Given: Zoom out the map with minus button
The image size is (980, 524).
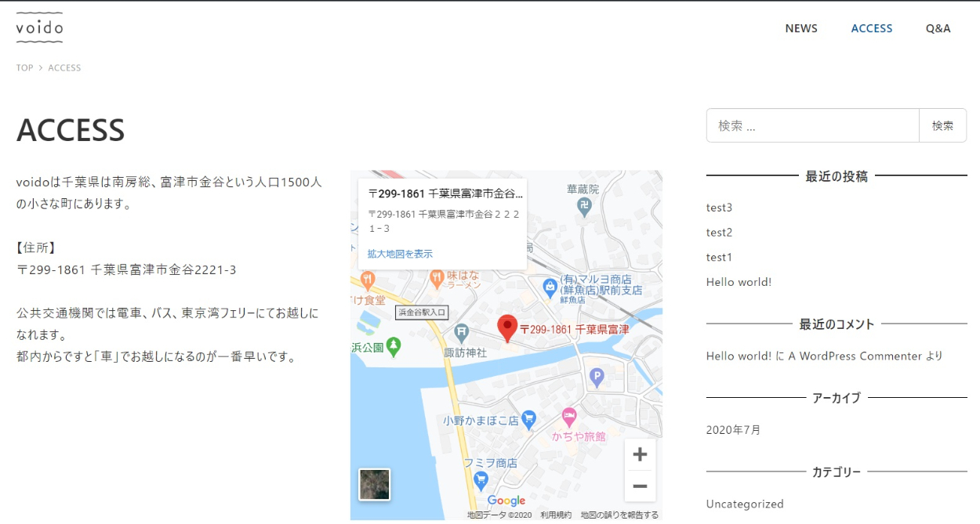Looking at the screenshot, I should coord(640,486).
